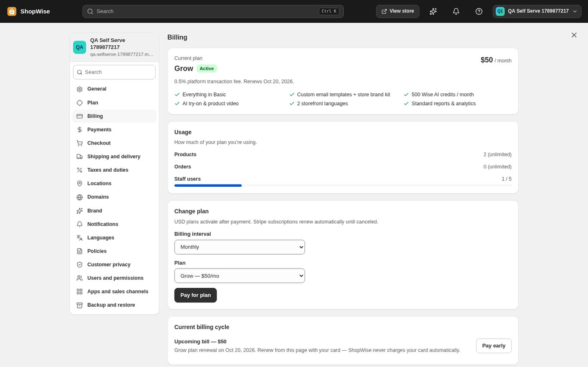Open the notifications bell in top bar

click(456, 11)
